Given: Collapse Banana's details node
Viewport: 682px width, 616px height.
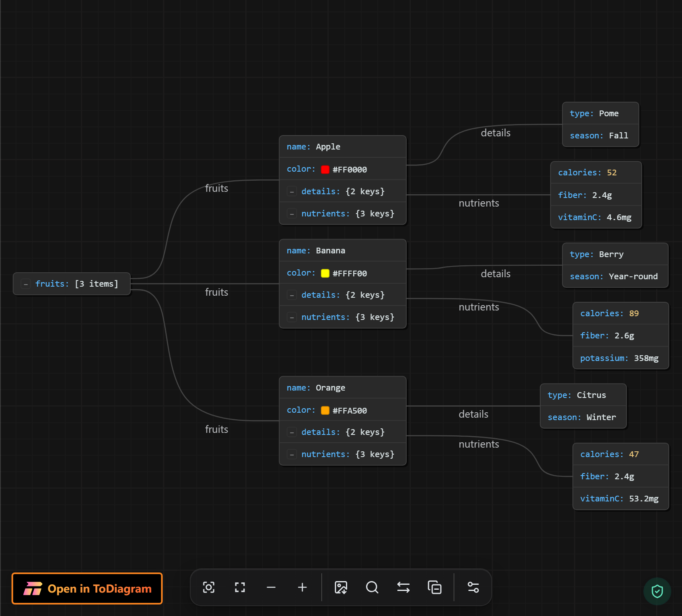Looking at the screenshot, I should pos(292,295).
